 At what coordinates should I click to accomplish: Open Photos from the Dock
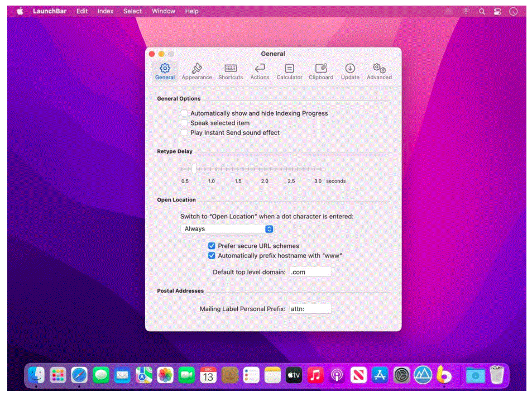tap(165, 375)
